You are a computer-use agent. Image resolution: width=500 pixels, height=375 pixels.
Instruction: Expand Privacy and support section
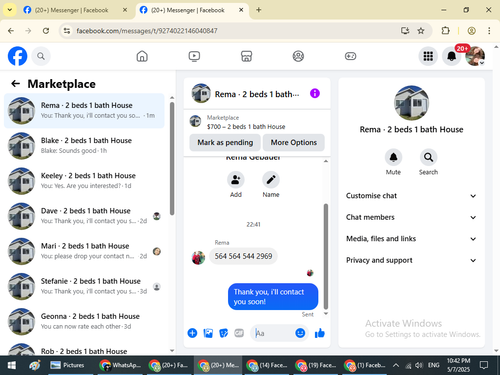tap(411, 260)
